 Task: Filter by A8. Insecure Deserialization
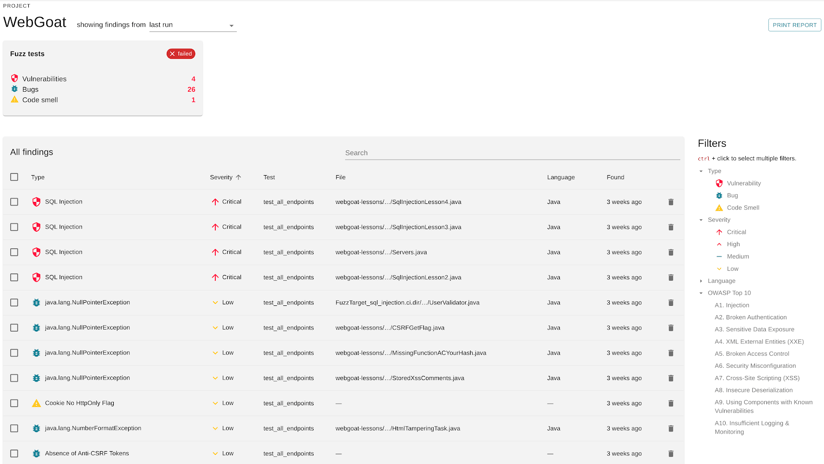click(754, 390)
